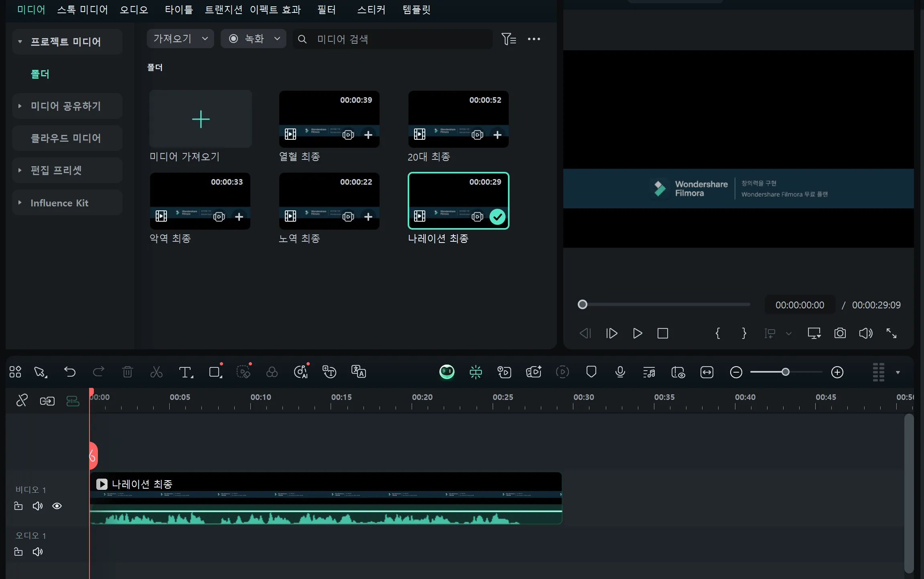Viewport: 924px width, 579px height.
Task: Switch to the 트랜지션 tab
Action: coord(223,10)
